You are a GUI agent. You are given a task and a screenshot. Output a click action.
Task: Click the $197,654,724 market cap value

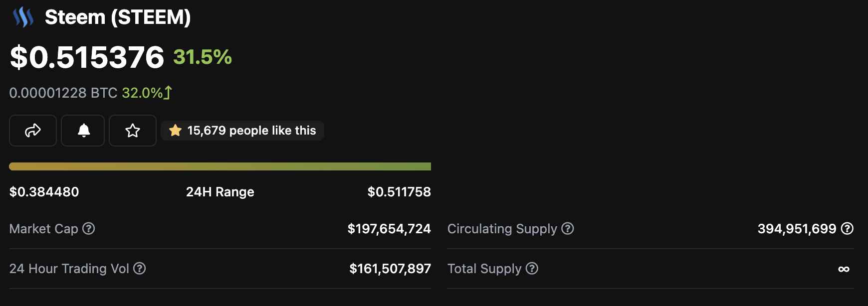coord(389,229)
